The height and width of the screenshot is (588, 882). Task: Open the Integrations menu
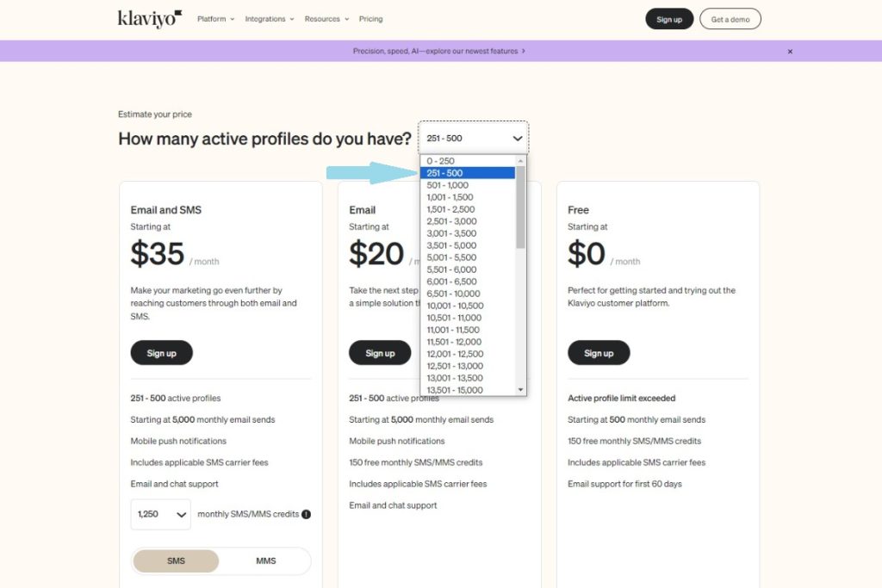(270, 19)
